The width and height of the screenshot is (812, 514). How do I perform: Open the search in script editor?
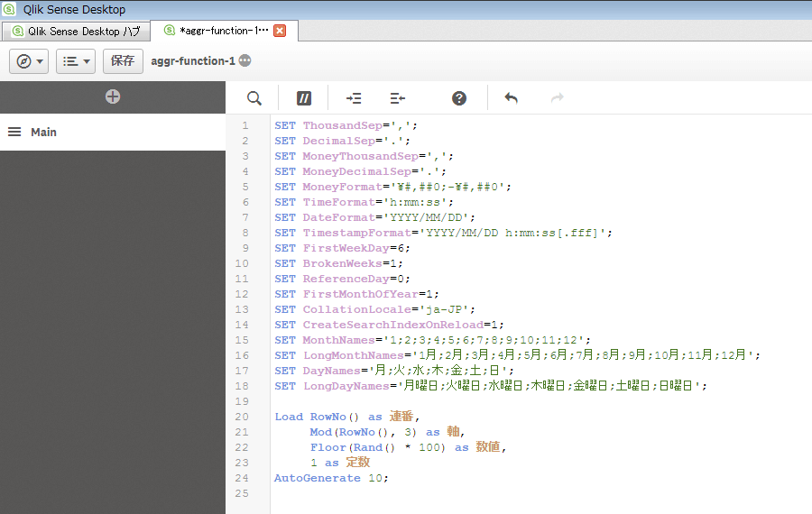[x=254, y=98]
